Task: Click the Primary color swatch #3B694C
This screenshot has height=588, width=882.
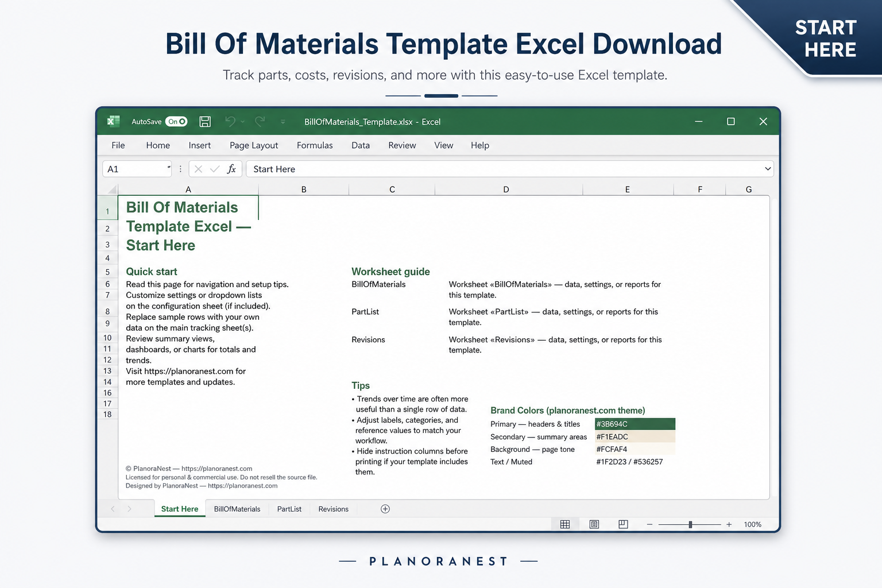Action: tap(635, 424)
